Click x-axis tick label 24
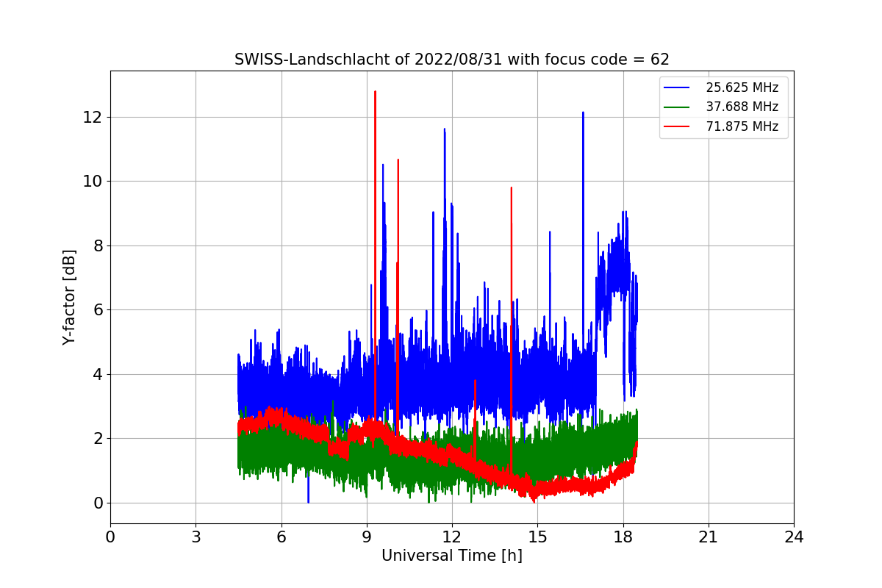This screenshot has width=882, height=588. click(x=794, y=537)
